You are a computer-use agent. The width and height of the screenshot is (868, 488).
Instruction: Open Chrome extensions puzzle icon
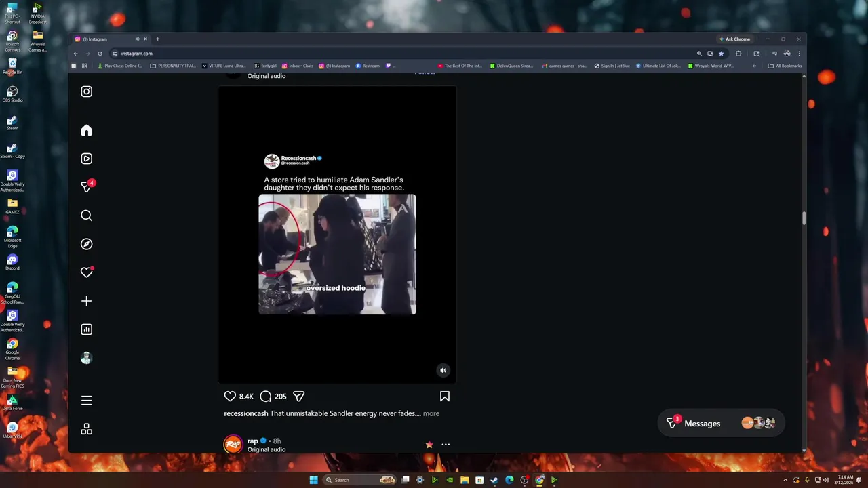pos(738,54)
